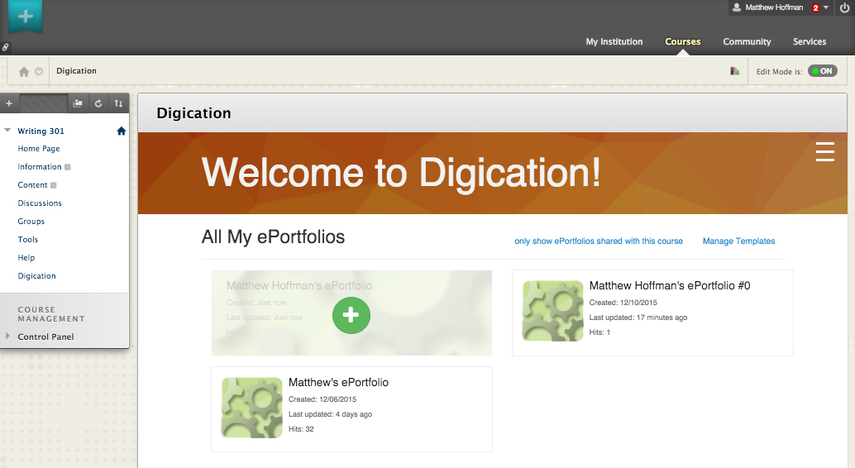This screenshot has height=468, width=855.
Task: Open the red notification badge showing 2
Action: coord(815,8)
